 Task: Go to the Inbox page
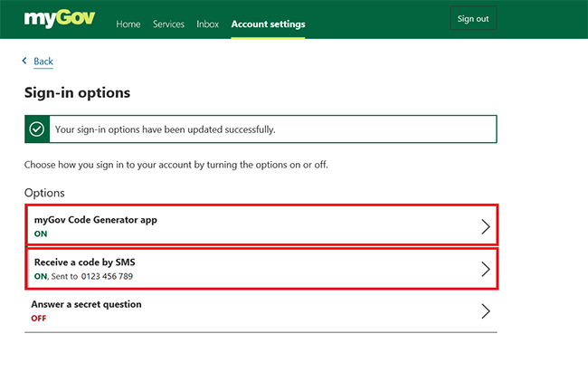207,24
